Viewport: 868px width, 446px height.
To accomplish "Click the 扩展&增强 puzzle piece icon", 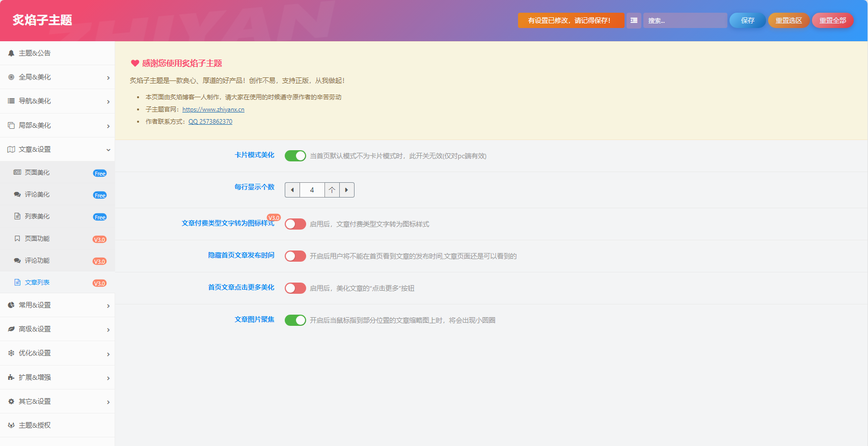I will pos(11,377).
